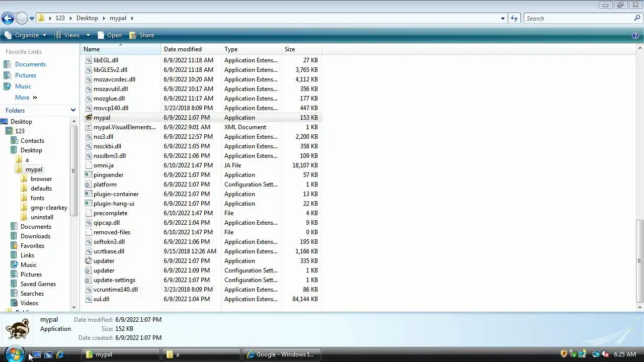
Task: Select the platform configuration settings file
Action: (x=105, y=185)
